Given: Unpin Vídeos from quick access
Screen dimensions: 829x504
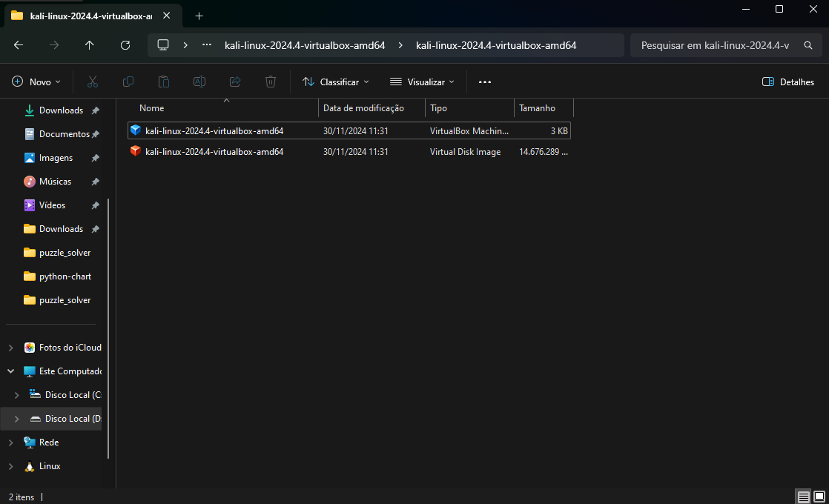Looking at the screenshot, I should pos(96,205).
